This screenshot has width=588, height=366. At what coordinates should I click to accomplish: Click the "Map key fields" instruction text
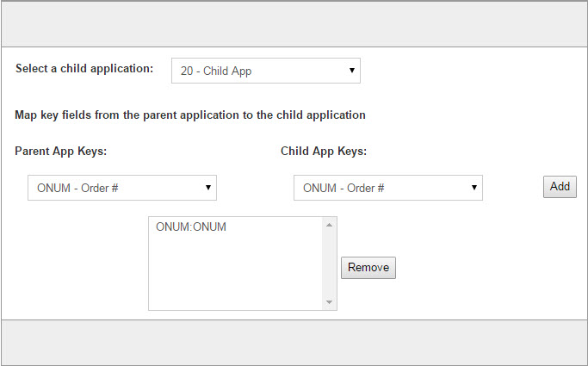point(190,115)
